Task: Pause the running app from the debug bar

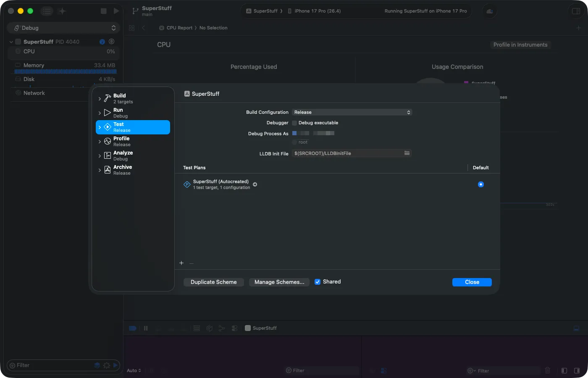Action: [145, 328]
